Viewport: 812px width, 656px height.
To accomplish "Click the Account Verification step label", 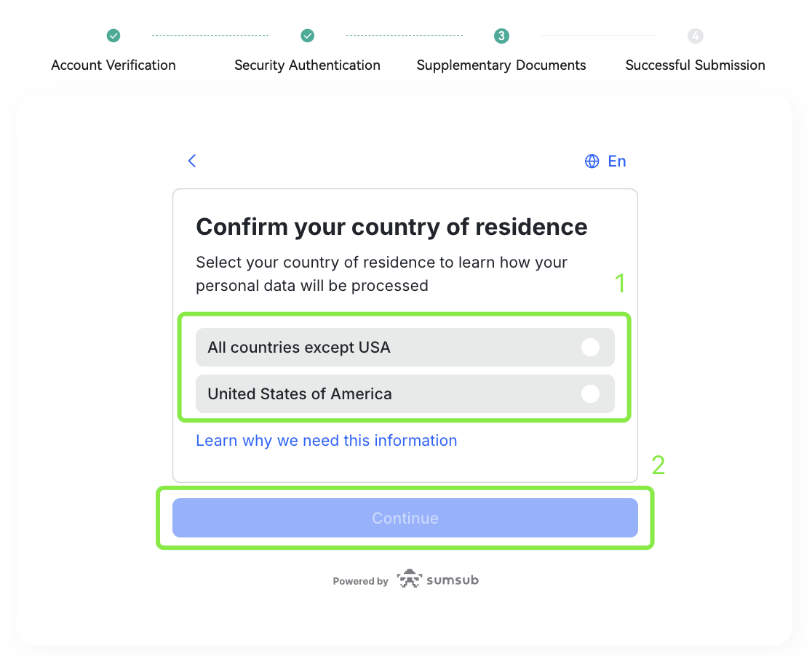I will [x=114, y=65].
